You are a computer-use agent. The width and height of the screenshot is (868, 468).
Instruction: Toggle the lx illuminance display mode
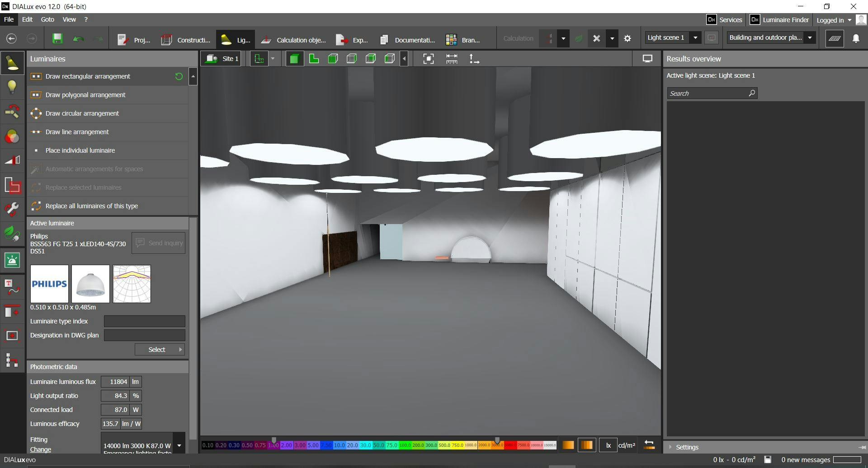click(x=608, y=445)
